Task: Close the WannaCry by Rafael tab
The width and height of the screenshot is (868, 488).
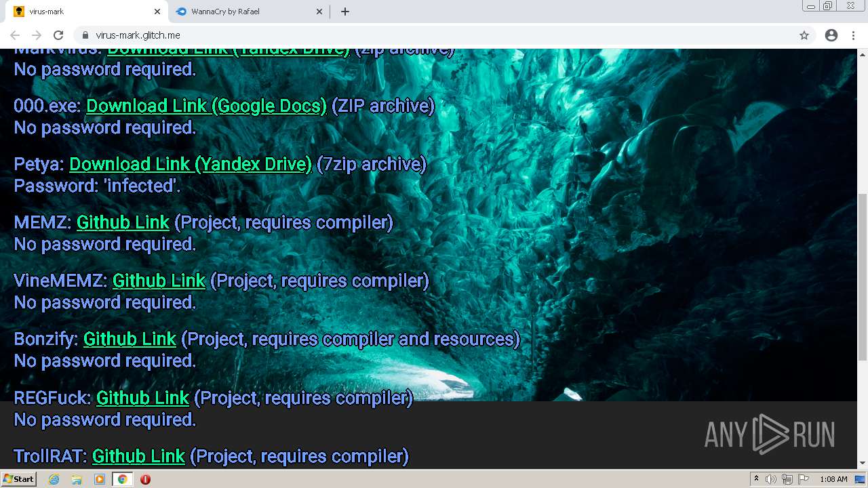Action: pyautogui.click(x=319, y=12)
